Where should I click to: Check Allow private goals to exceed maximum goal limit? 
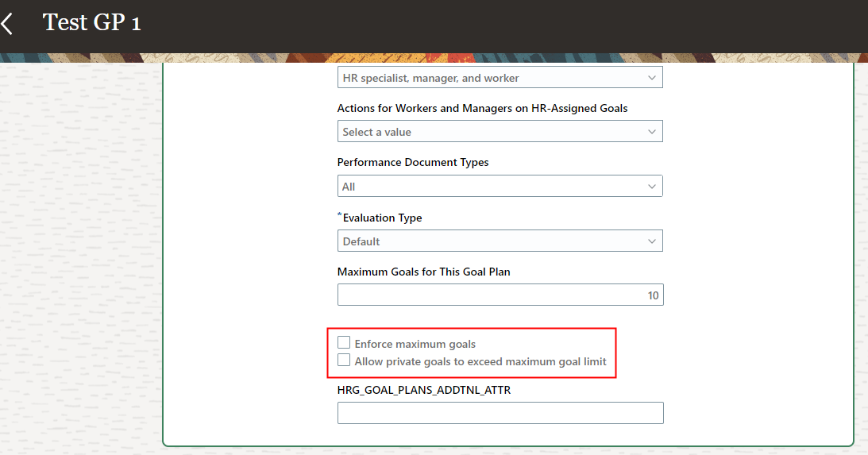tap(344, 361)
